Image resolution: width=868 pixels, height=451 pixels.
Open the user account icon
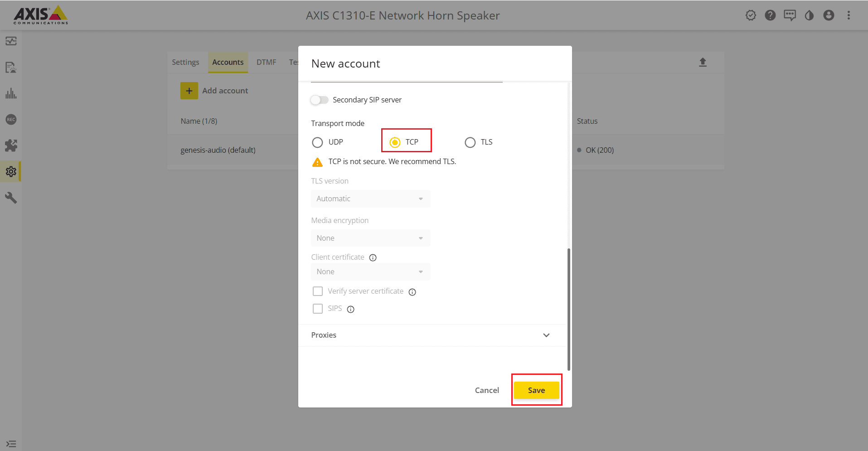coord(829,15)
